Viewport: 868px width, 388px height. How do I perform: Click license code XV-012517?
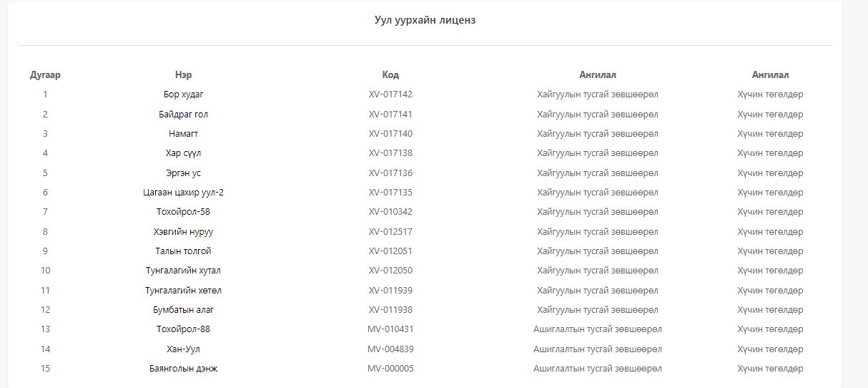[390, 231]
